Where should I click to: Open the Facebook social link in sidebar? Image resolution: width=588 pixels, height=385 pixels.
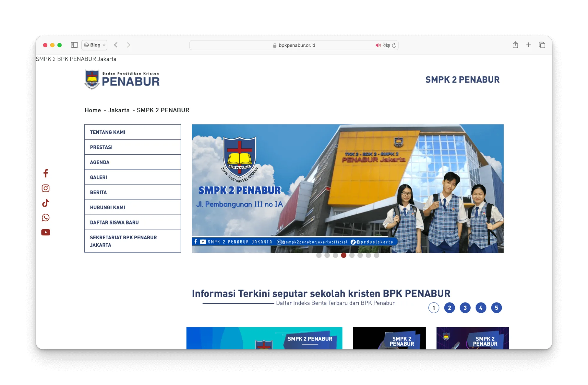(46, 173)
